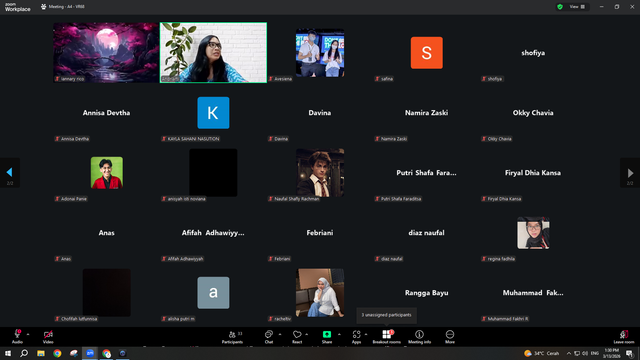Select Anas participant name tile
The width and height of the screenshot is (640, 360).
pos(106,233)
